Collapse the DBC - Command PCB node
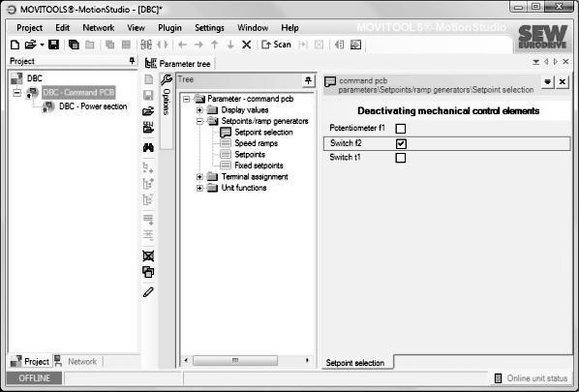Viewport: 579px width, 392px height. [x=17, y=92]
